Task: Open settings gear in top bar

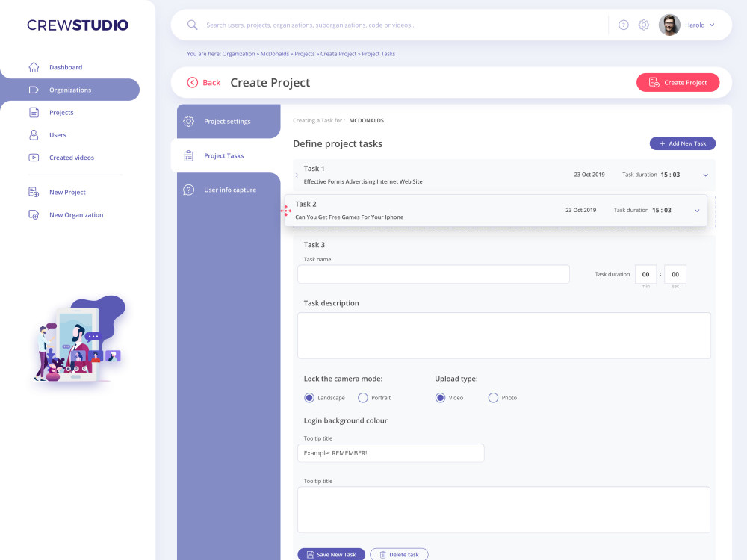Action: [644, 25]
